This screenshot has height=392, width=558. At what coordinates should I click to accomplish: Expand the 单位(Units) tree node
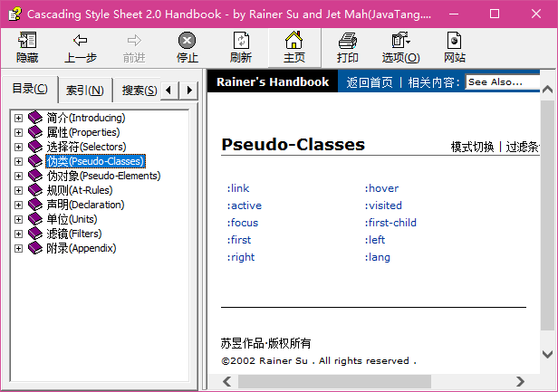point(18,219)
